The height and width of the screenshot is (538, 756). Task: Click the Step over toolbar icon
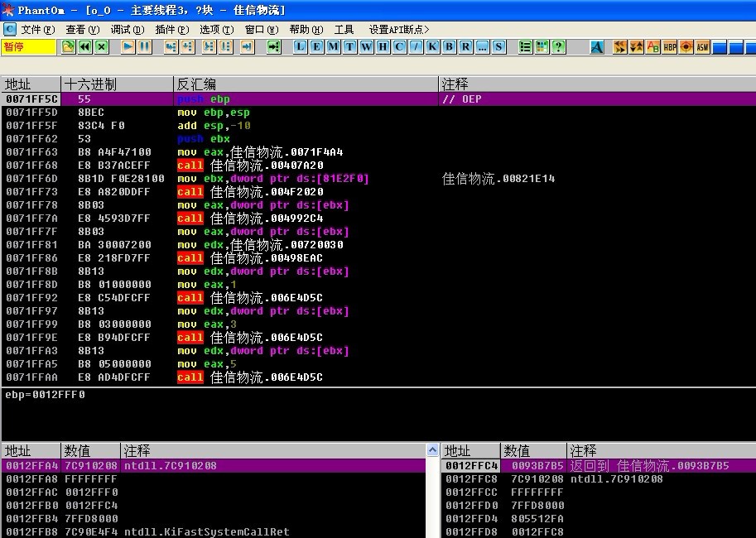tap(187, 46)
